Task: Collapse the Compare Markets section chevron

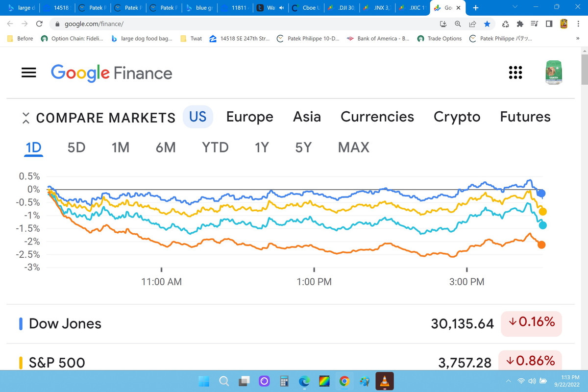Action: [x=26, y=118]
